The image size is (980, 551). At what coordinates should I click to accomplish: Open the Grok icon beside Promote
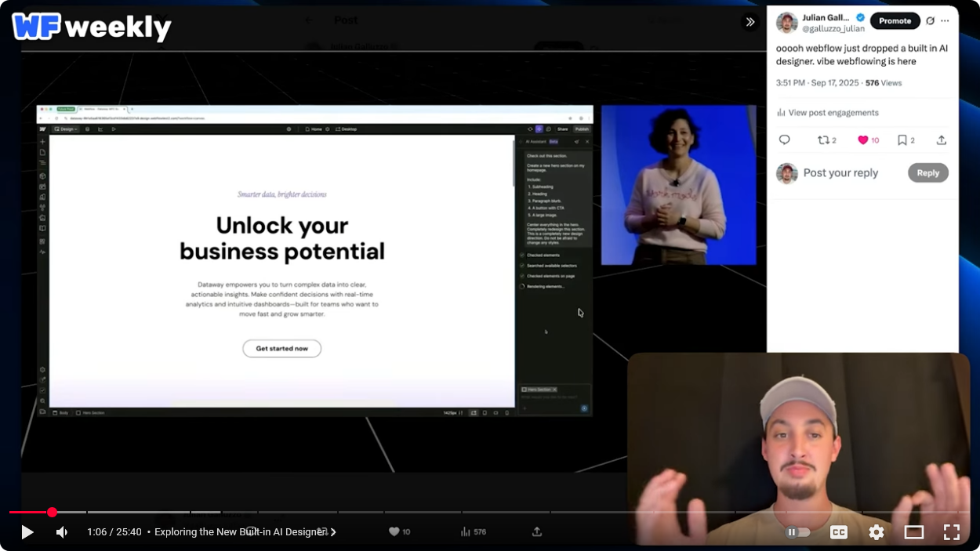(931, 21)
